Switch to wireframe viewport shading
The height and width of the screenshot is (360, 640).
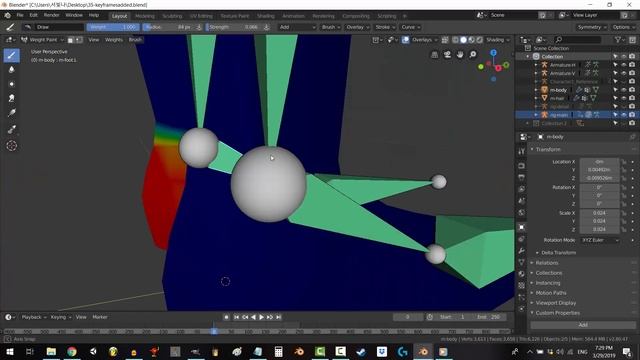click(x=455, y=40)
